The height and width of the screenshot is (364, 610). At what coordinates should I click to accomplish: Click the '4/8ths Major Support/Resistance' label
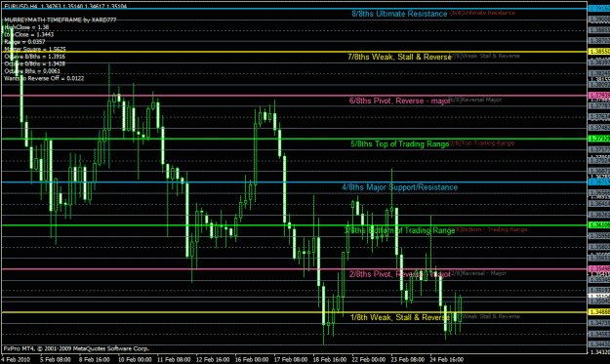[399, 187]
